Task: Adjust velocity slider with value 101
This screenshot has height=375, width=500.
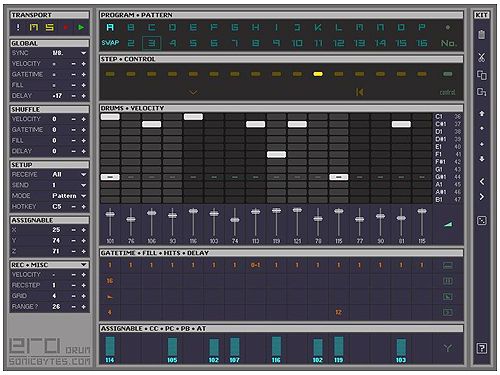Action: 110,214
